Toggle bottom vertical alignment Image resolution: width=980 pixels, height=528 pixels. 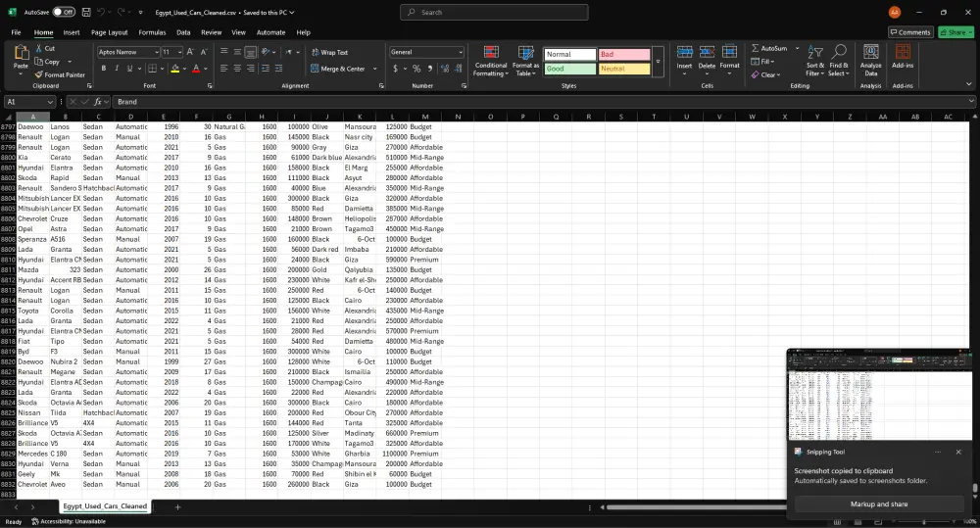250,52
